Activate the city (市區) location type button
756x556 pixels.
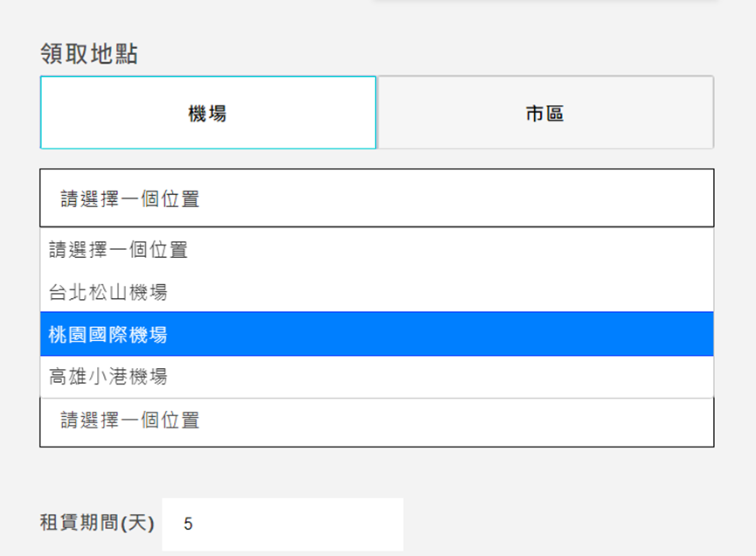click(x=545, y=113)
